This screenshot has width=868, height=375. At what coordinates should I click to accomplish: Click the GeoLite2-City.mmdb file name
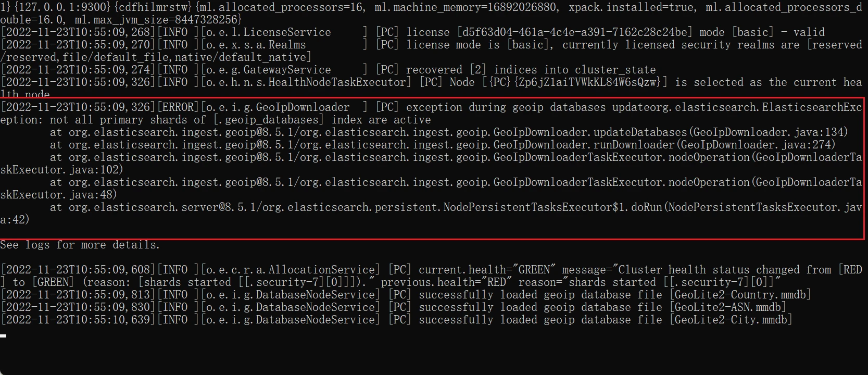[732, 320]
